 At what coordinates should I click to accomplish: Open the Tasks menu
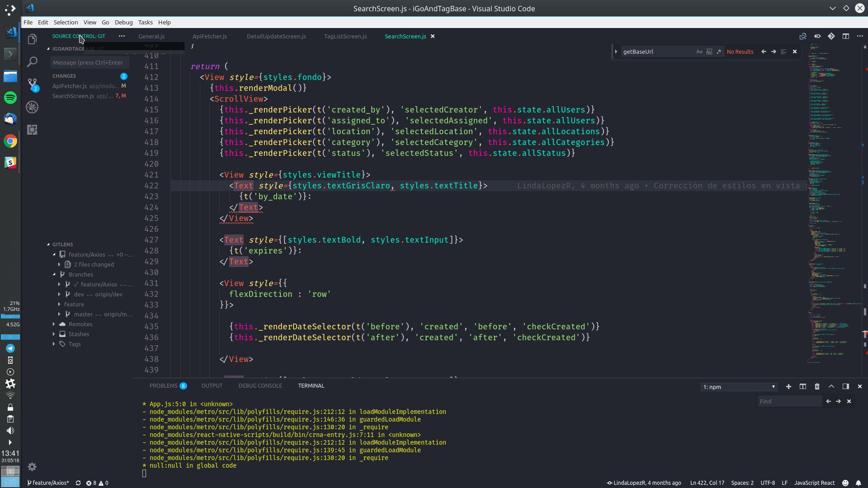pyautogui.click(x=145, y=22)
